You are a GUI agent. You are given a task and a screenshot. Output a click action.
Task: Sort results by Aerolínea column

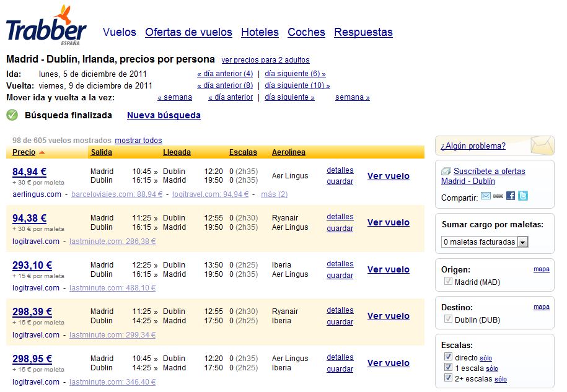point(289,152)
